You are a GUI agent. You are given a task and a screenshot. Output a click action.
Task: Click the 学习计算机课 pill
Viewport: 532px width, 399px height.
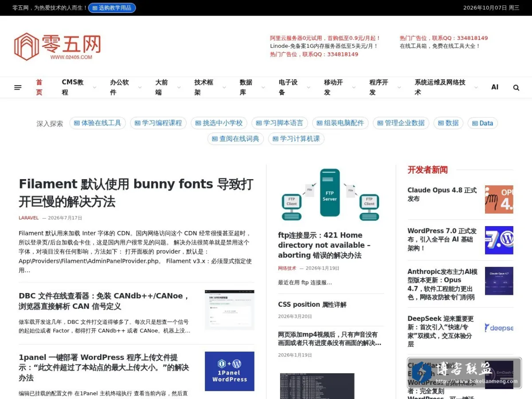[x=296, y=139]
